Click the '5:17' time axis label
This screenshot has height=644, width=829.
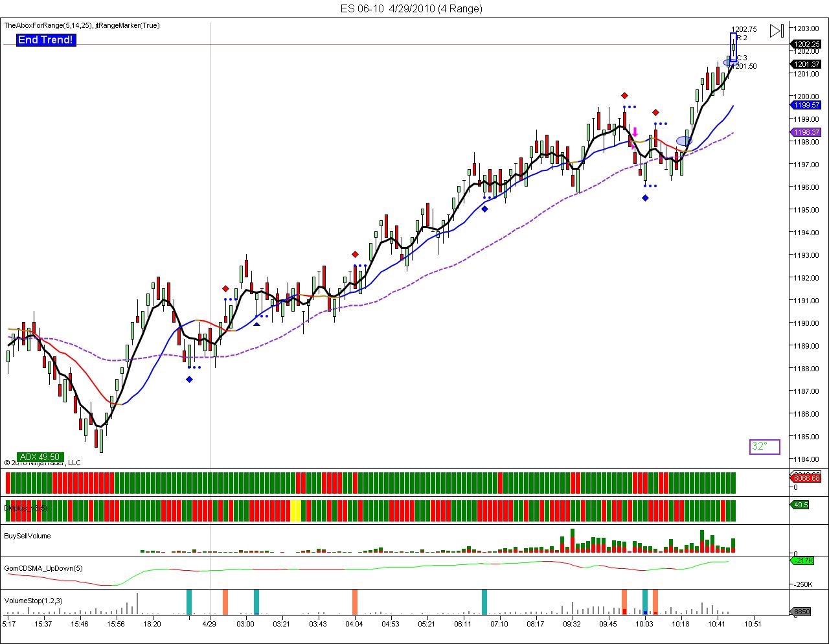click(x=9, y=624)
